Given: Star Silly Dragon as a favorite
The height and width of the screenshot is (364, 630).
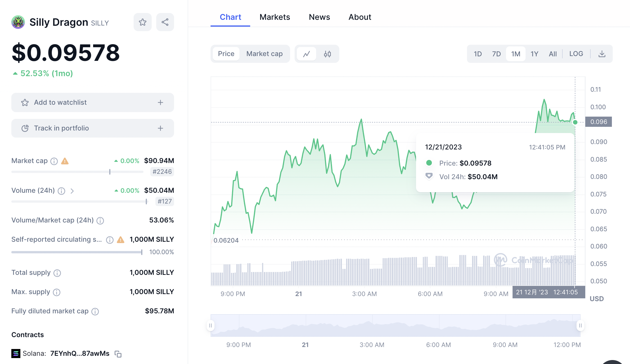Looking at the screenshot, I should [143, 22].
